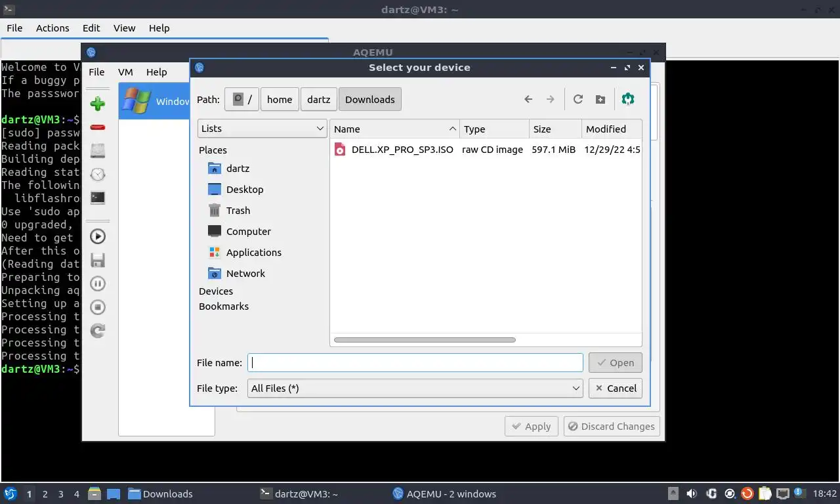
Task: Open the terminal 'Edit' menu
Action: (91, 28)
